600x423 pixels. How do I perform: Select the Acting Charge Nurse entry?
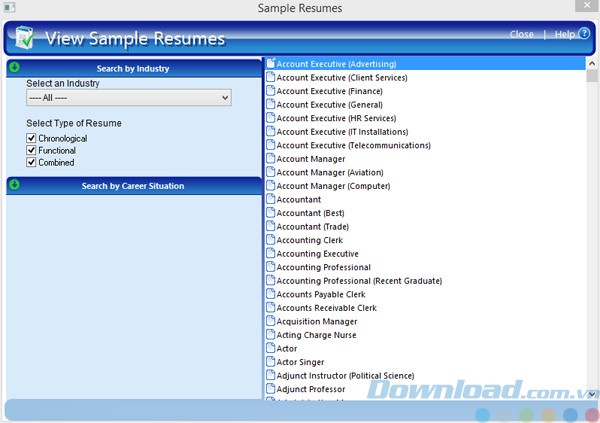[316, 335]
